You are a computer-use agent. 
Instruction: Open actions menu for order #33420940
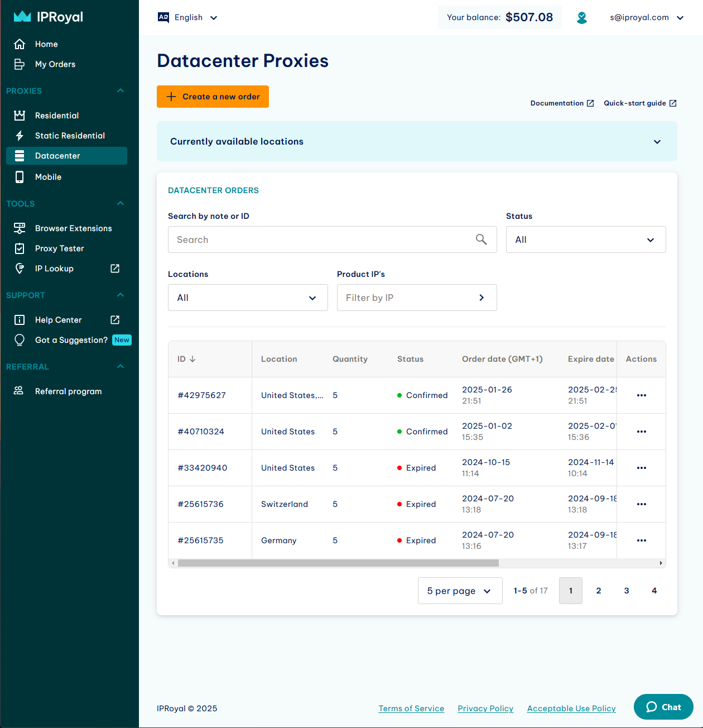click(642, 468)
